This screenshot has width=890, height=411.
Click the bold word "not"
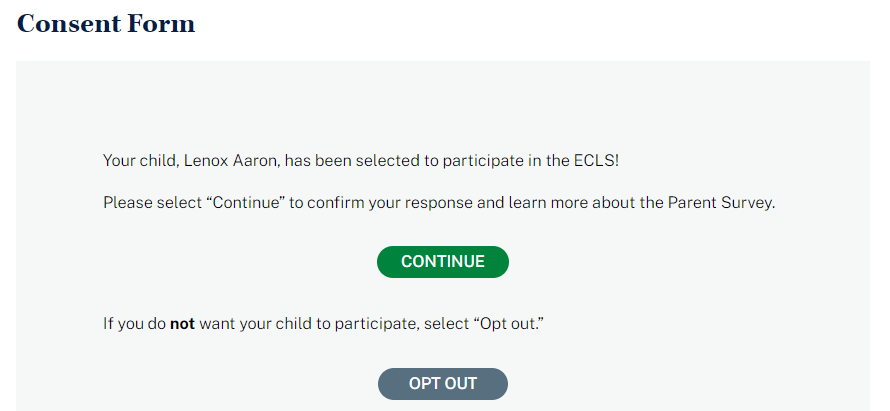(182, 324)
